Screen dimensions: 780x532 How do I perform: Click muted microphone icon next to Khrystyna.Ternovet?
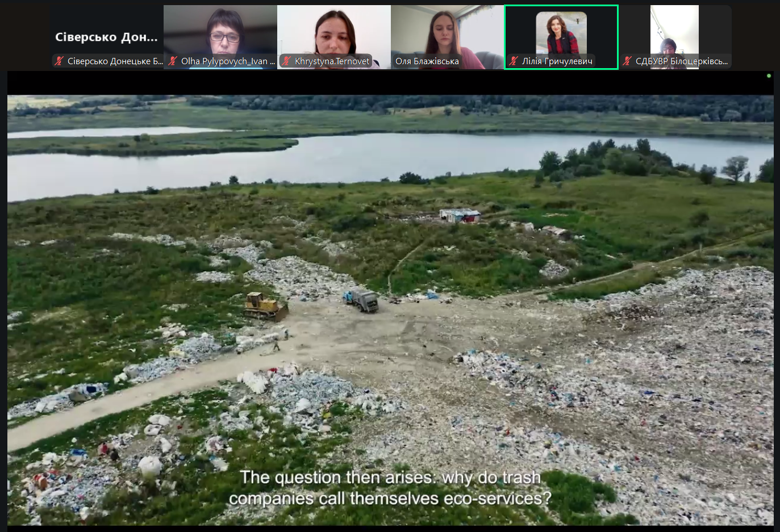286,61
